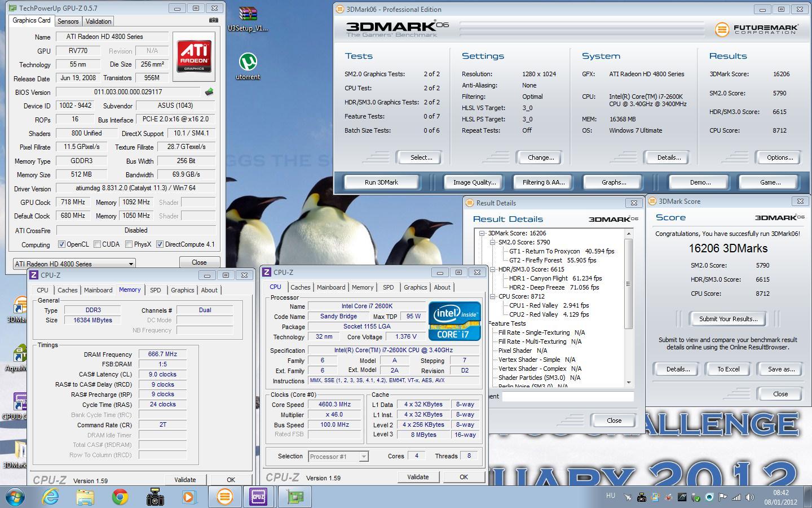Open Windows Explorer from the taskbar
Image resolution: width=812 pixels, height=508 pixels.
(x=85, y=497)
